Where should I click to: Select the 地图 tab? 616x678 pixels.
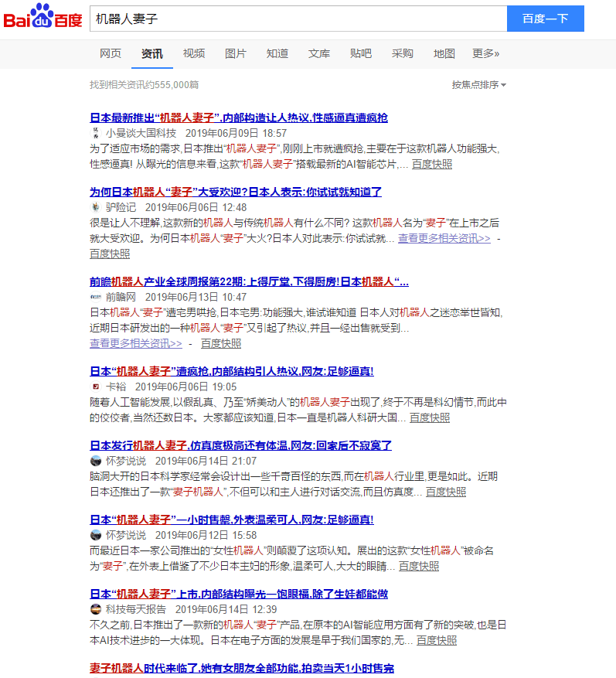coord(444,53)
